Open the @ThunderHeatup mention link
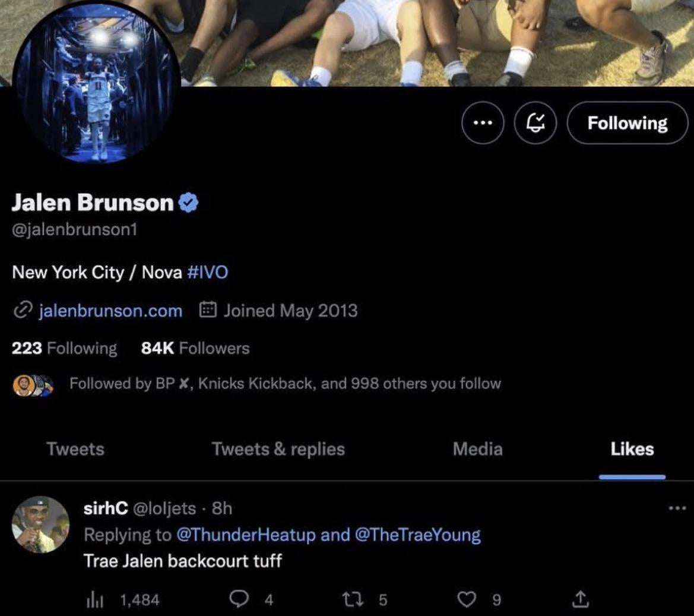 (246, 535)
